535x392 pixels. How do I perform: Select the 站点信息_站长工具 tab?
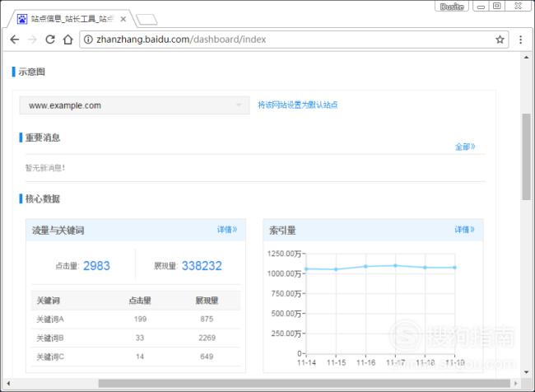[x=72, y=19]
